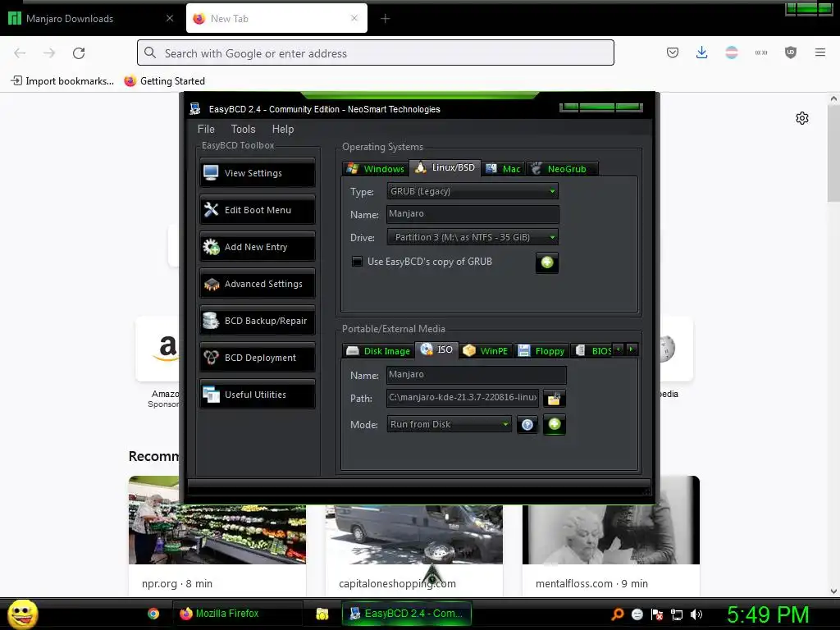Click the Mode help question mark icon
The image size is (840, 630).
[527, 425]
